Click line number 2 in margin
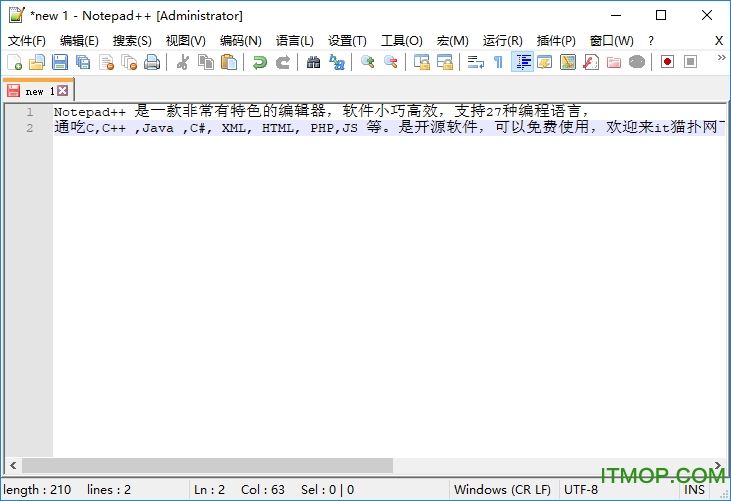Screen dimensions: 731x501 point(30,128)
